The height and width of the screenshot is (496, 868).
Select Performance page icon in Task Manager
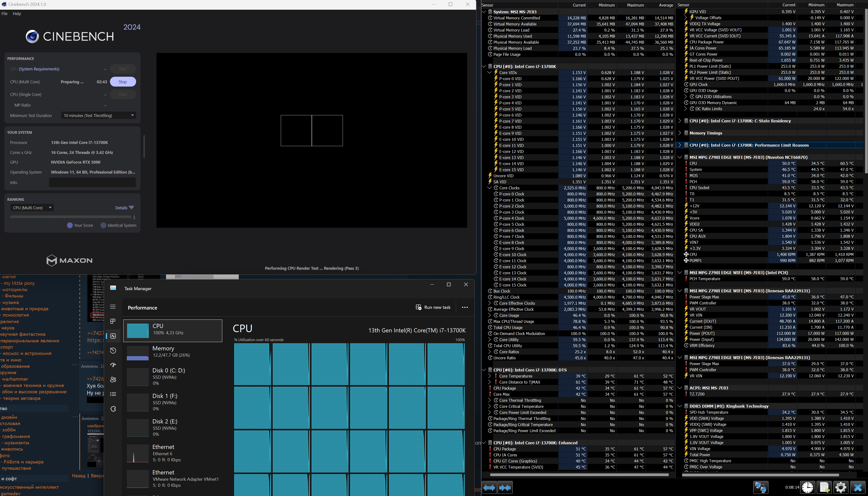[x=113, y=336]
